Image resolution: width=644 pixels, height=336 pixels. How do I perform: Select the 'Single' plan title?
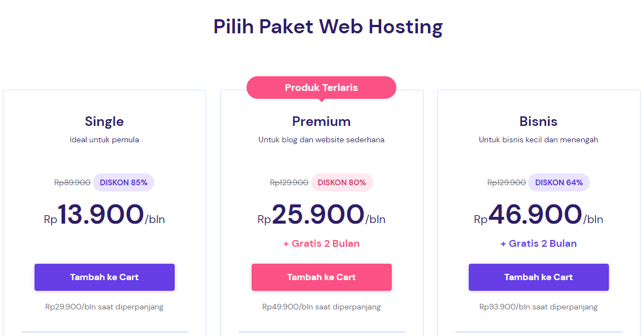[104, 121]
